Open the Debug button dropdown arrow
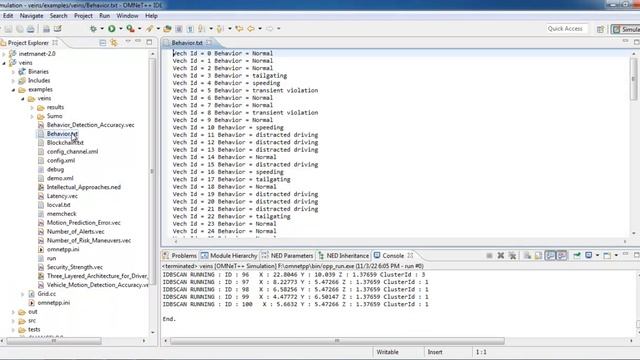 [102, 29]
